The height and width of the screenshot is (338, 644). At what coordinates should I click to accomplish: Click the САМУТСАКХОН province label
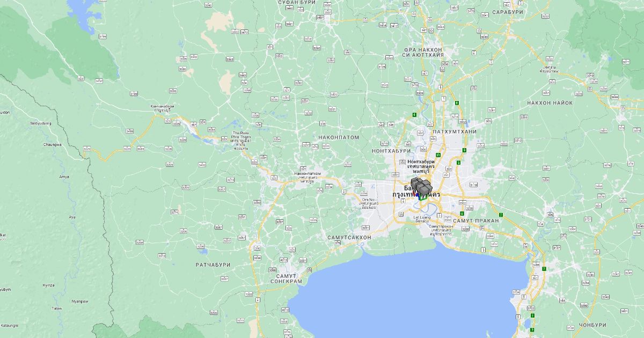point(349,237)
